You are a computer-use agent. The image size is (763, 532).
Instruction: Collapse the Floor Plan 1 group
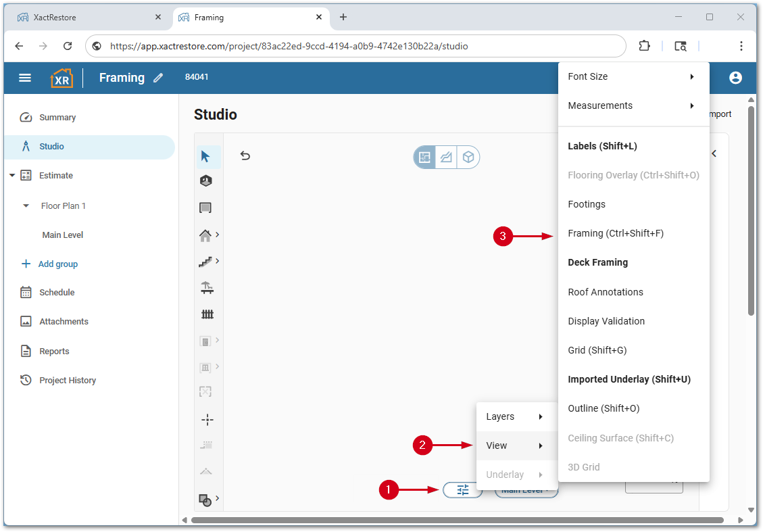[x=26, y=206]
